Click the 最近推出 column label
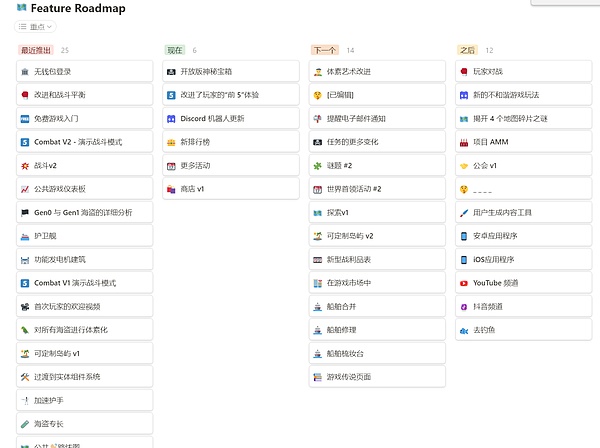Viewport: 600px width, 448px height. point(35,49)
